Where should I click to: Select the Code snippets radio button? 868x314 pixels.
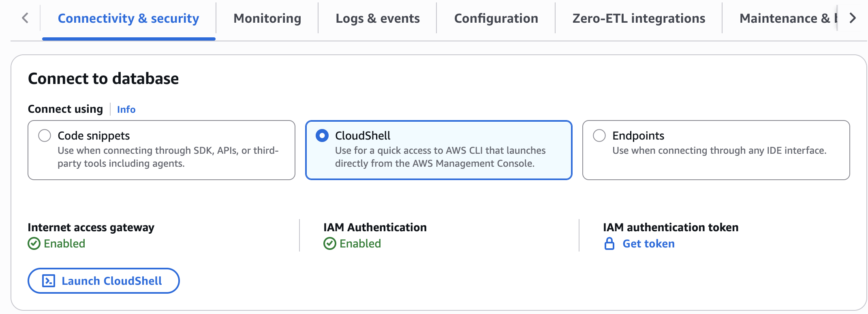pyautogui.click(x=45, y=135)
